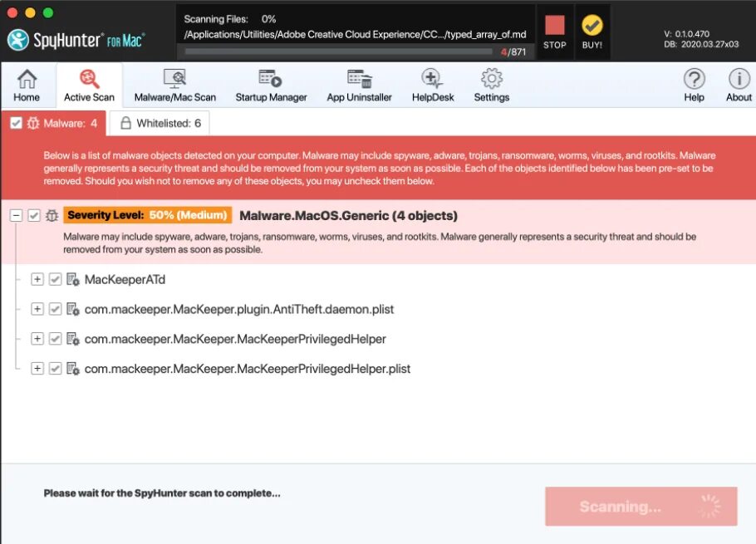Image resolution: width=756 pixels, height=544 pixels.
Task: Select the MacKeeperATd item name
Action: pos(125,279)
